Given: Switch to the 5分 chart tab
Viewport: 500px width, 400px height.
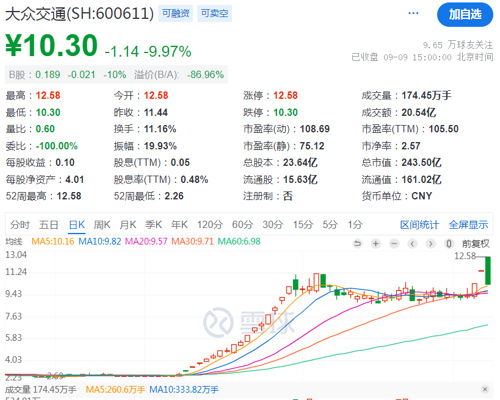Looking at the screenshot, I should coord(330,225).
